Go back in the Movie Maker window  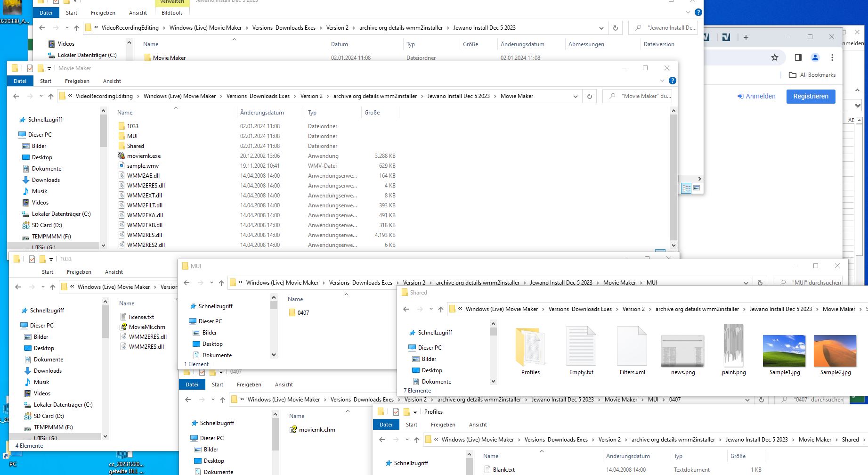click(16, 96)
